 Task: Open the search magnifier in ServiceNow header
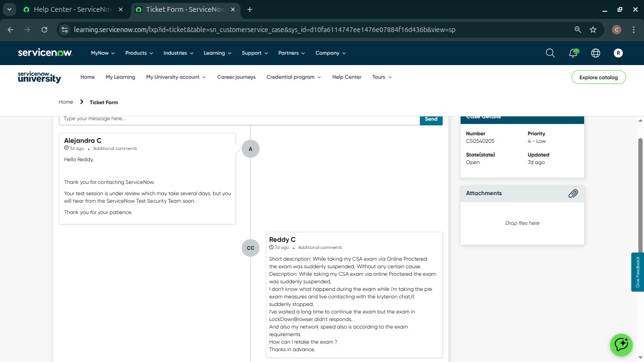(x=550, y=53)
